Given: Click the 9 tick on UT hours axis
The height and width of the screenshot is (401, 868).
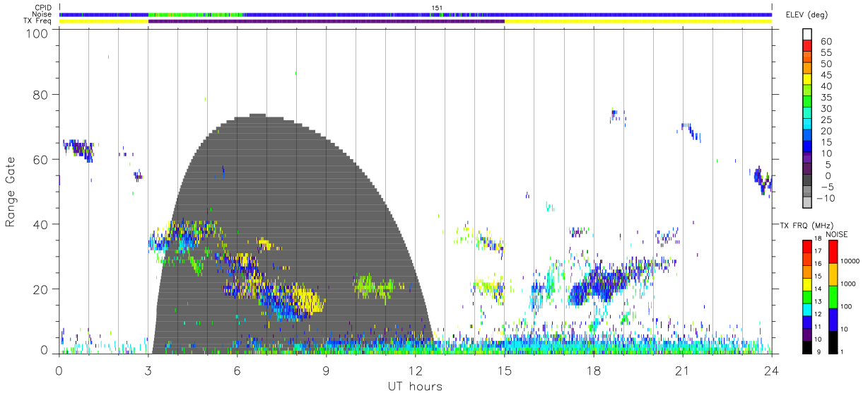Looking at the screenshot, I should (327, 371).
